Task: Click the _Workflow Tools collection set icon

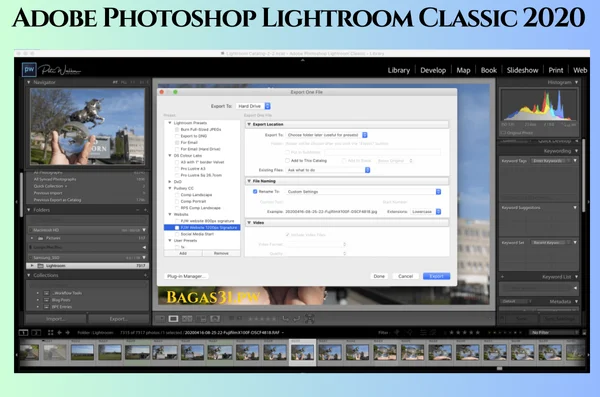Action: (46, 293)
